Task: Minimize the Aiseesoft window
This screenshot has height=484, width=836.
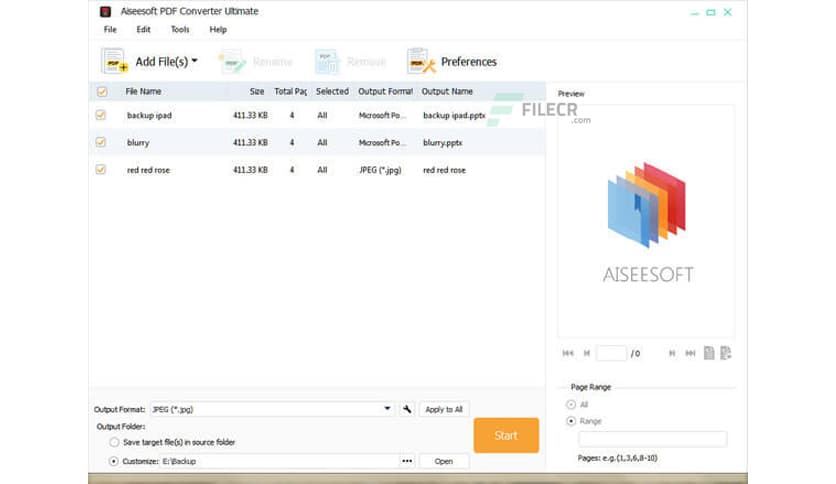Action: click(694, 12)
